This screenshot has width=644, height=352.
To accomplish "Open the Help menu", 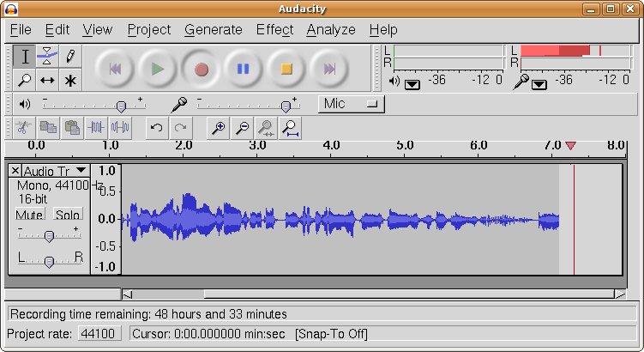I will pyautogui.click(x=383, y=29).
